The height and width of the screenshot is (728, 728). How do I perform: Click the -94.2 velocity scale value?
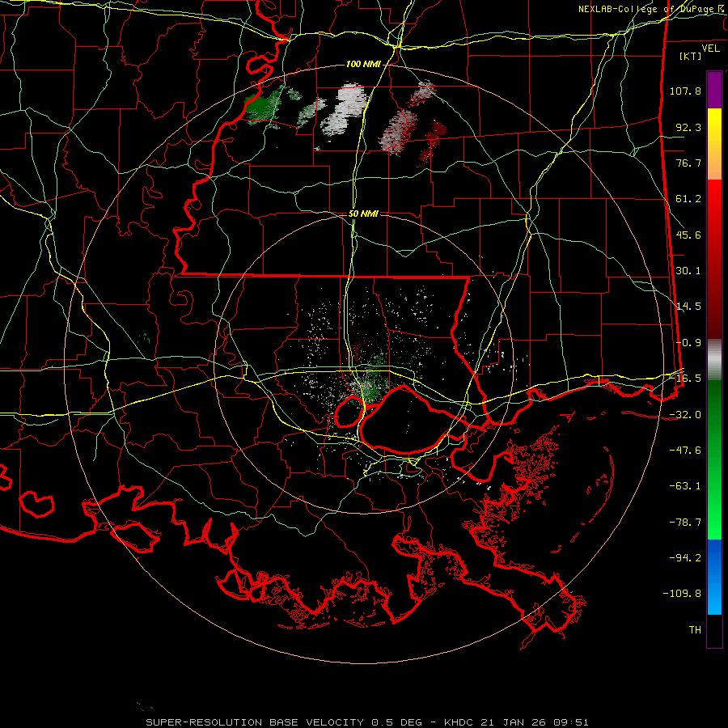pos(685,558)
